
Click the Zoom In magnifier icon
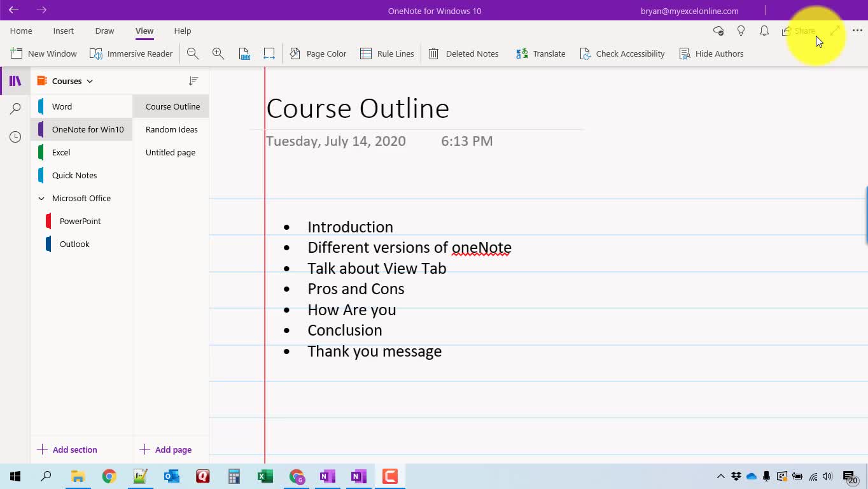click(218, 54)
